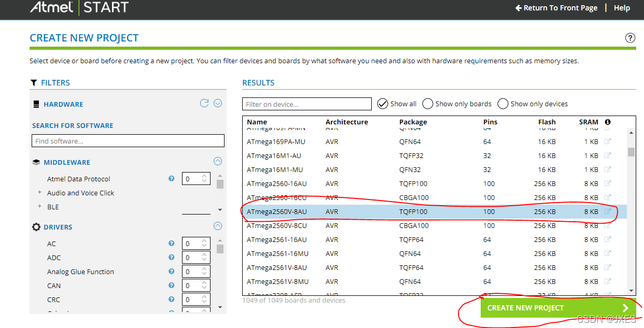
Task: Select the ATmega16M1-AU device row
Action: tap(435, 155)
